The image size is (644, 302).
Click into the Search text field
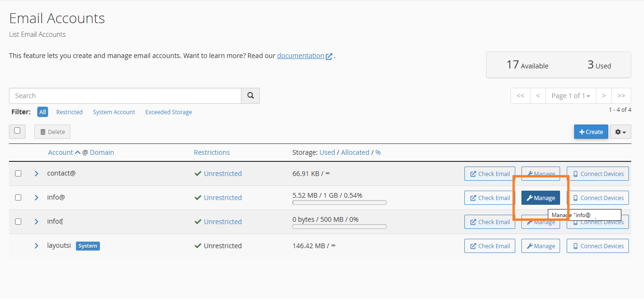click(x=125, y=96)
